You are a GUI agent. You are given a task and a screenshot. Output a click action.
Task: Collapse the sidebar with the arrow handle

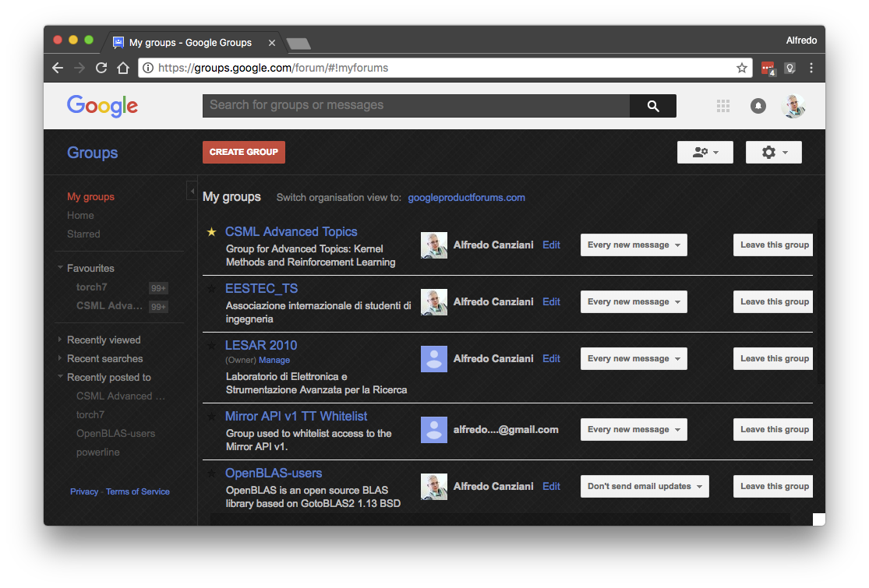pyautogui.click(x=192, y=191)
